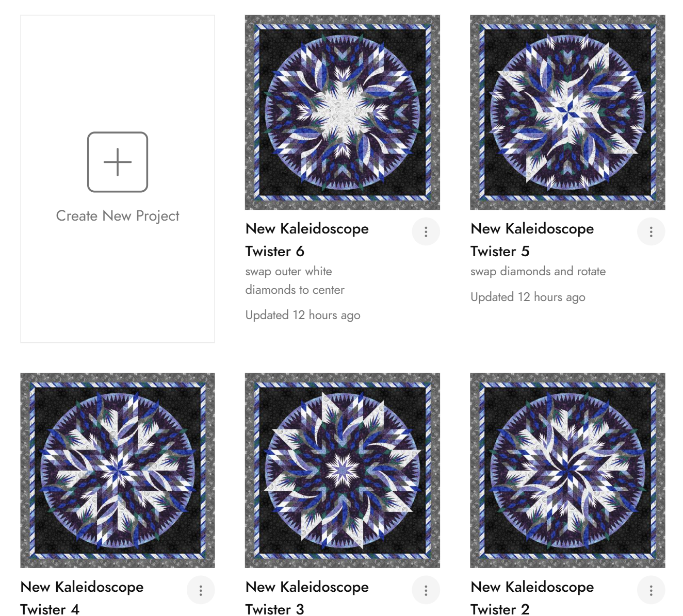This screenshot has height=616, width=683.
Task: Open options menu for Kaleidoscope Twister 5
Action: tap(651, 232)
